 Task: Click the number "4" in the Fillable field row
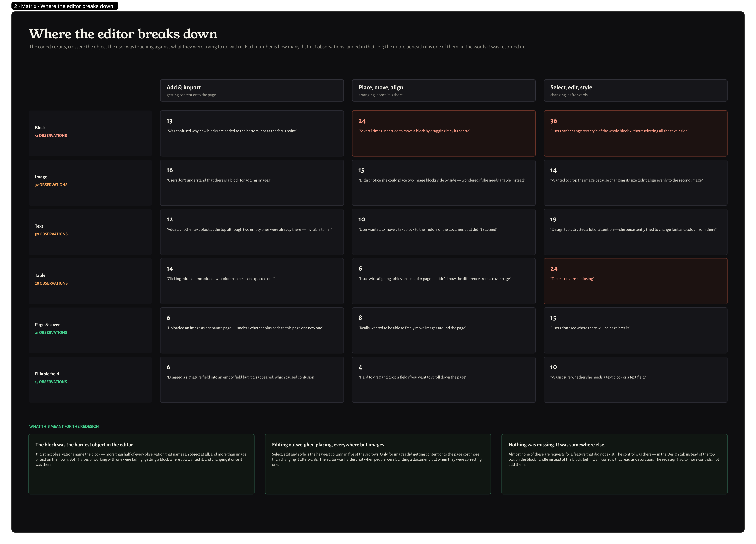(360, 368)
